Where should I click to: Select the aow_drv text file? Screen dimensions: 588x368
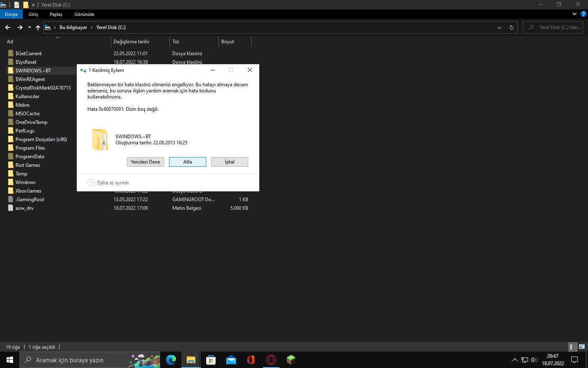tap(24, 208)
